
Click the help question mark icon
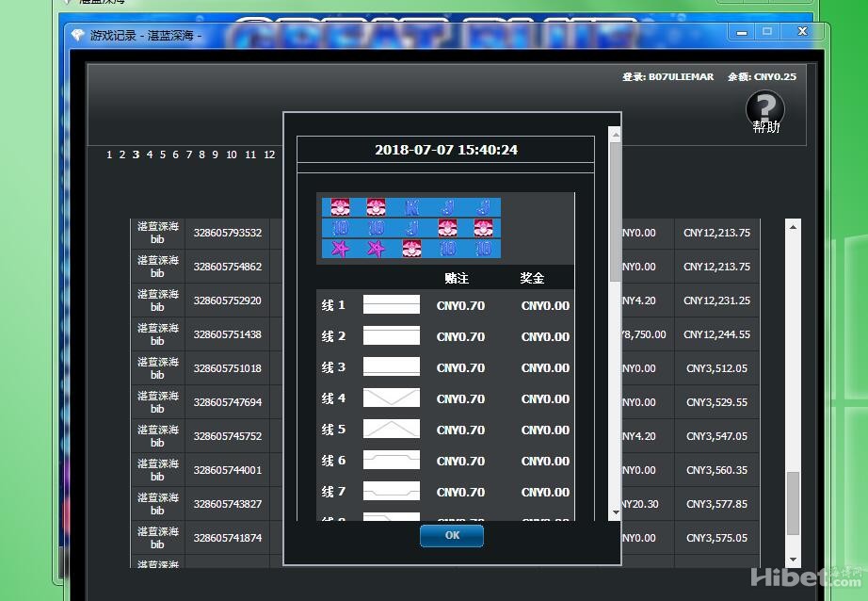click(x=764, y=108)
